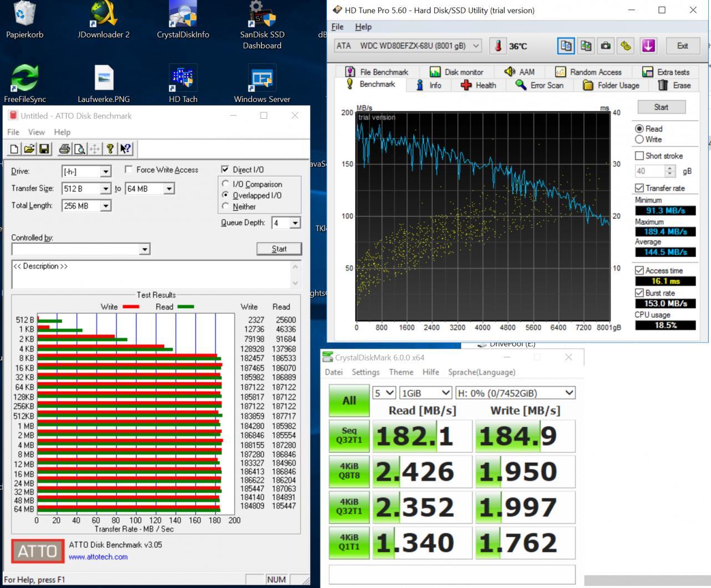Toggle Transfer rate checkbox

coord(639,188)
